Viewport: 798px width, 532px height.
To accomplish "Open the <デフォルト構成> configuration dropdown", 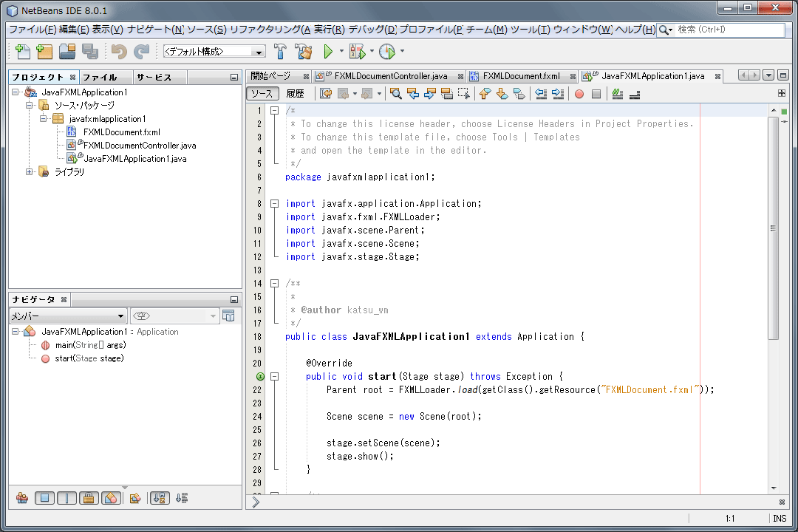I will click(x=214, y=52).
